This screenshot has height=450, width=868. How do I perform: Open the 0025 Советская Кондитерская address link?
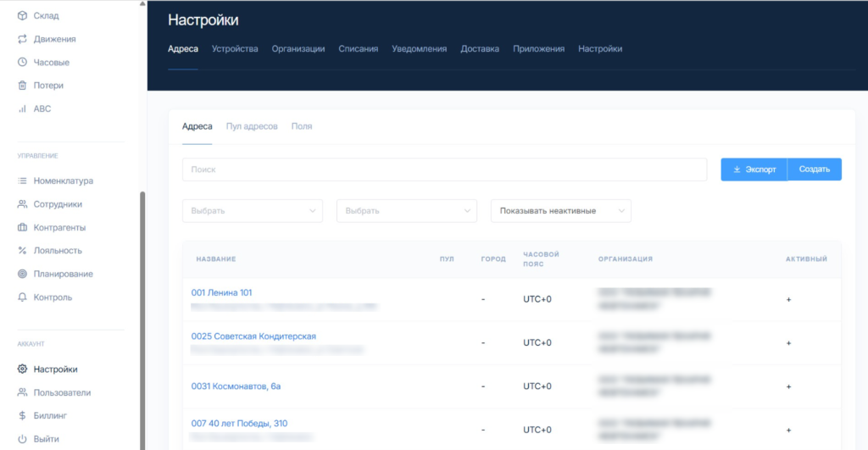click(253, 336)
